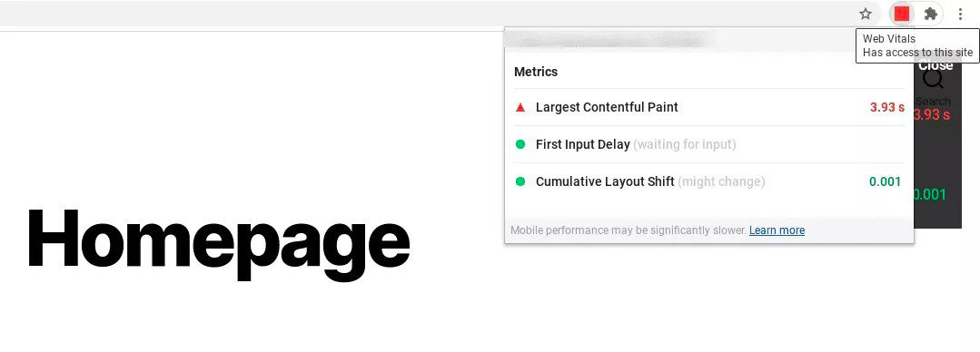
Task: Open Chrome's three-dot menu
Action: (x=961, y=14)
